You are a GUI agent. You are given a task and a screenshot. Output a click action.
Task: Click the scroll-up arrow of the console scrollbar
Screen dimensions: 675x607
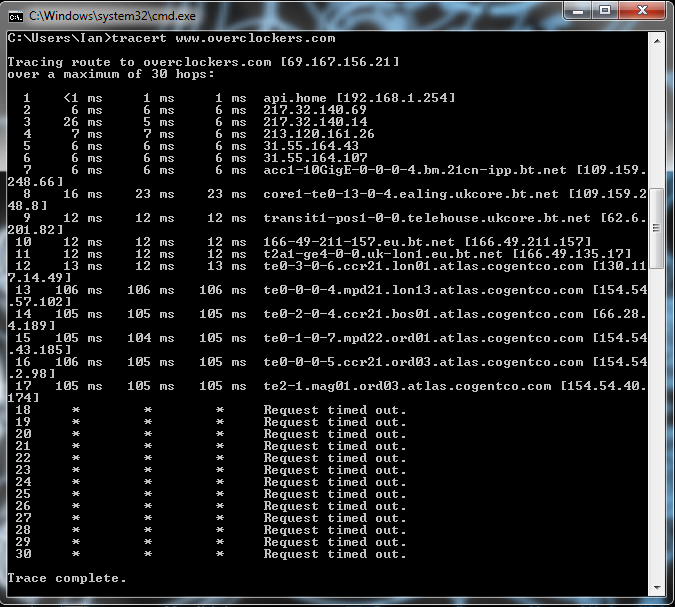(657, 41)
